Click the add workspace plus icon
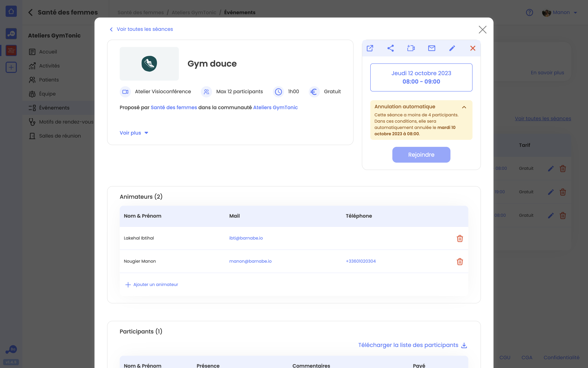 pos(11,67)
